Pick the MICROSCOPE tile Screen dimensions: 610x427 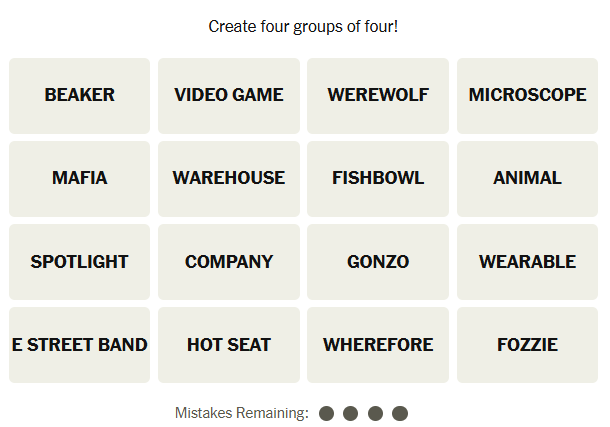point(527,96)
